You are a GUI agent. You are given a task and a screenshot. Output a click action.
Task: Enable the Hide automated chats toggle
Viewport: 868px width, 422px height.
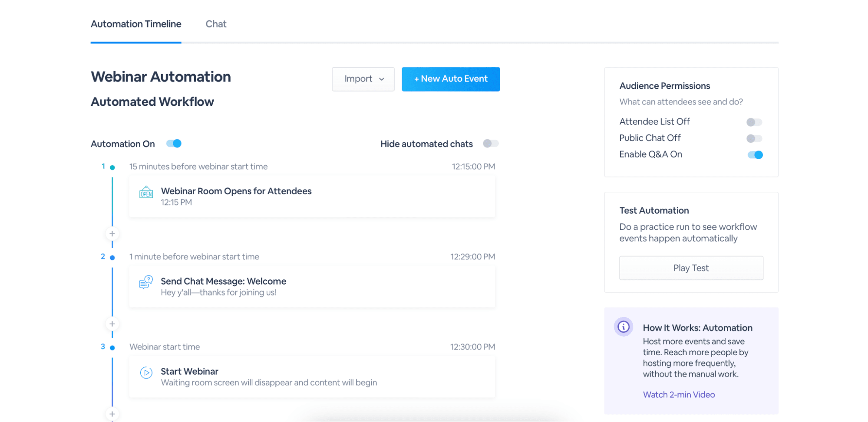pos(491,143)
